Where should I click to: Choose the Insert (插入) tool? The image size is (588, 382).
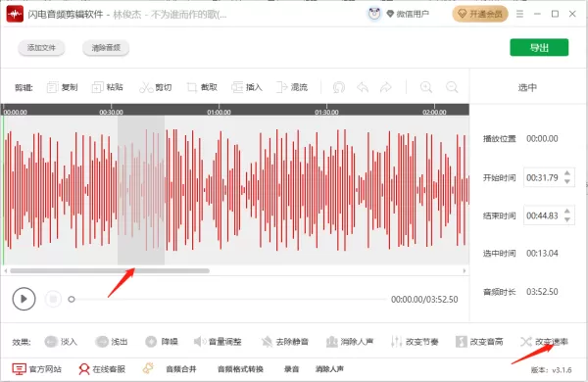(247, 87)
